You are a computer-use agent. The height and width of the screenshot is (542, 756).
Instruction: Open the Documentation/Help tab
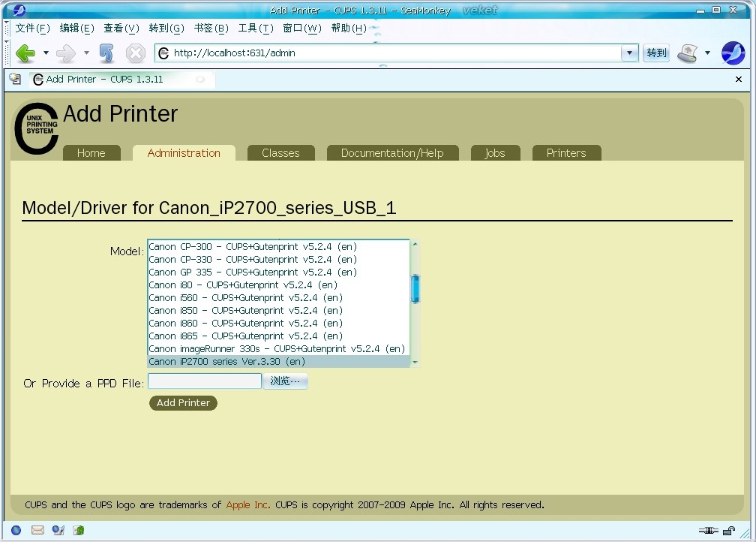392,153
